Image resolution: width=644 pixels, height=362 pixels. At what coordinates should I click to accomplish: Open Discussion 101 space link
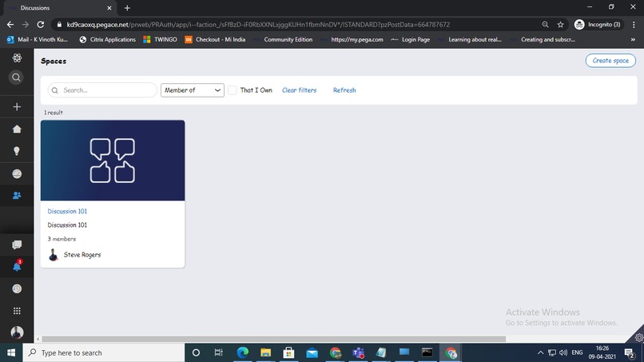67,211
